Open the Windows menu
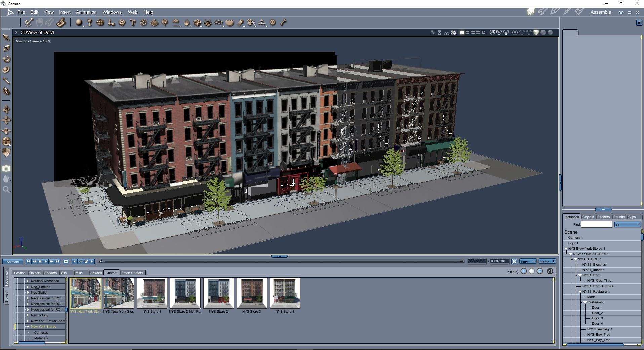This screenshot has height=350, width=644. pos(112,12)
